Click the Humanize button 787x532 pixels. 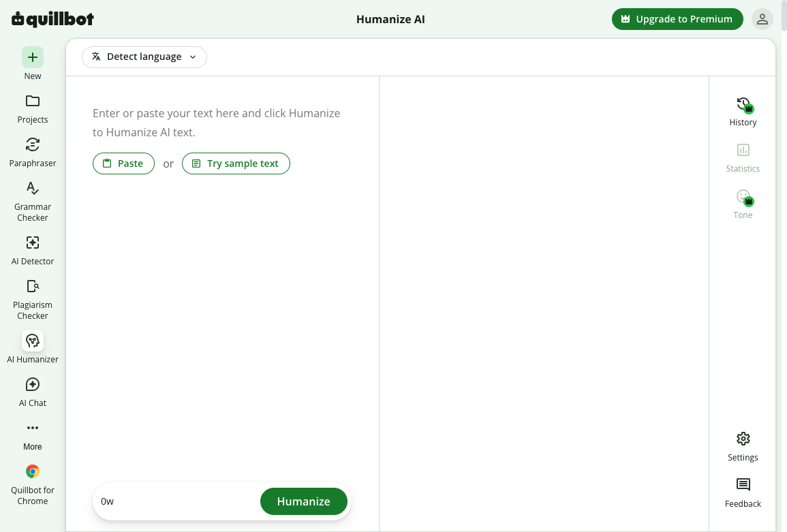[x=304, y=501]
